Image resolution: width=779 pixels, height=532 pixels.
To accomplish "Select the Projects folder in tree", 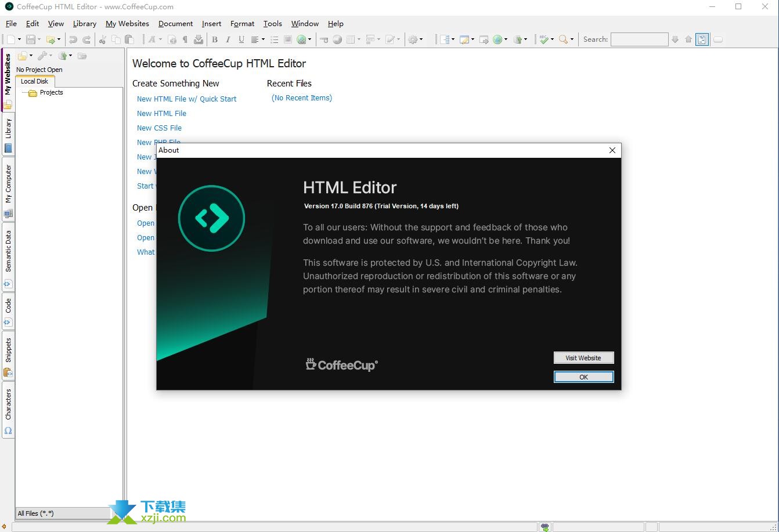I will (46, 93).
